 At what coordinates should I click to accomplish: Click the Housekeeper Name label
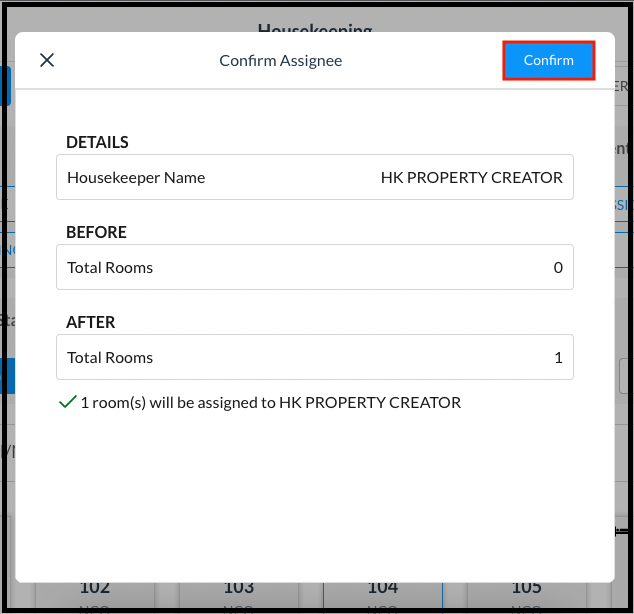click(x=136, y=177)
